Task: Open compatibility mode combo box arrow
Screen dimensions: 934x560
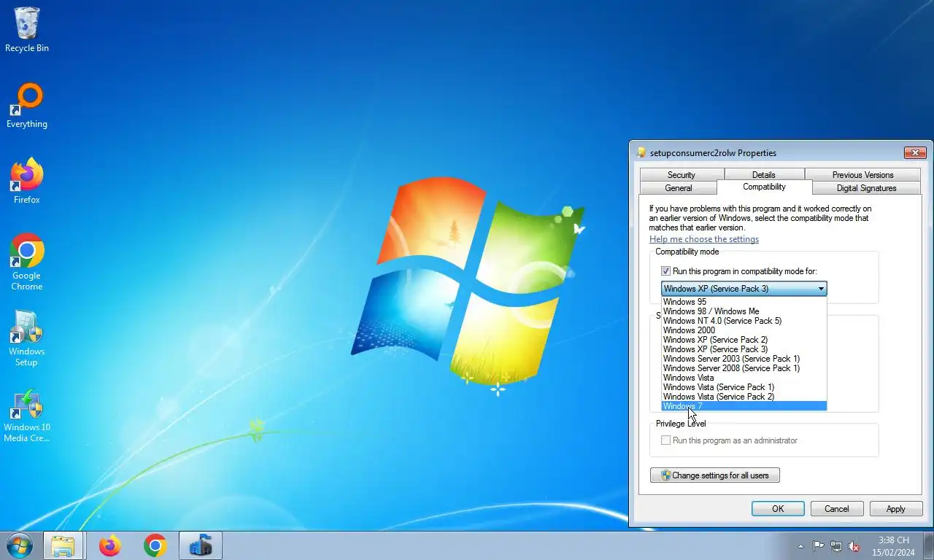Action: point(821,289)
